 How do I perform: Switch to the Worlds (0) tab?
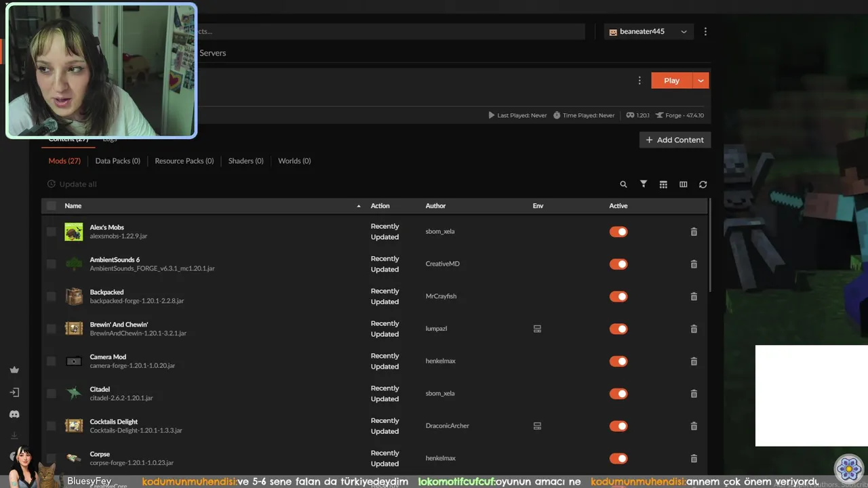(294, 161)
